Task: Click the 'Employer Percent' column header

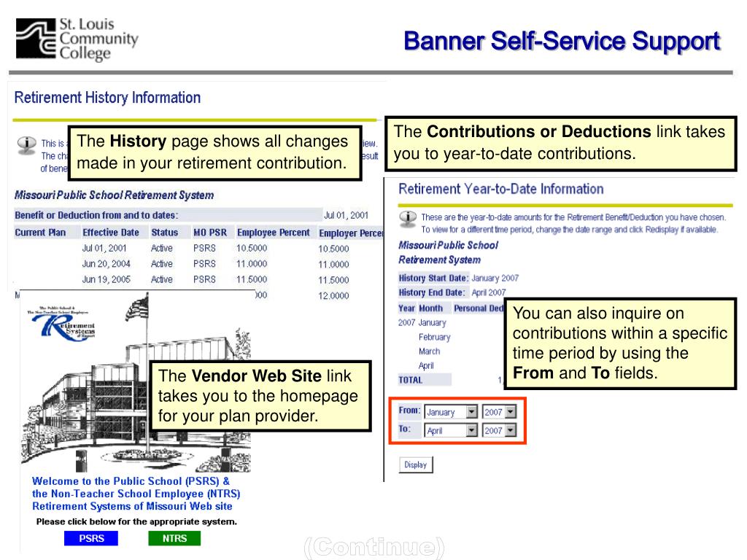Action: coord(351,233)
